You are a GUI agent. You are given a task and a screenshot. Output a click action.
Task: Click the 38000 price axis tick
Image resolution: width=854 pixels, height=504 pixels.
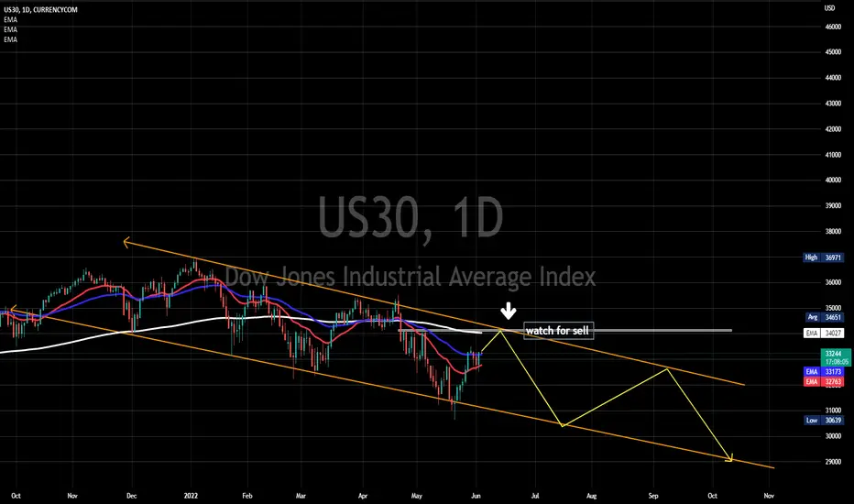pyautogui.click(x=833, y=231)
